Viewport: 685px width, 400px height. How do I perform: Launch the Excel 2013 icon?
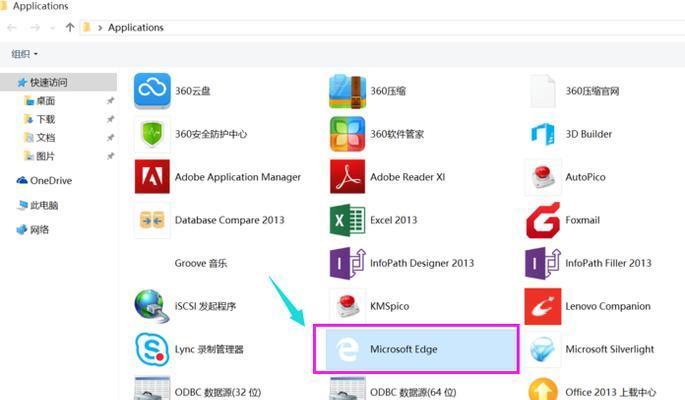[347, 220]
